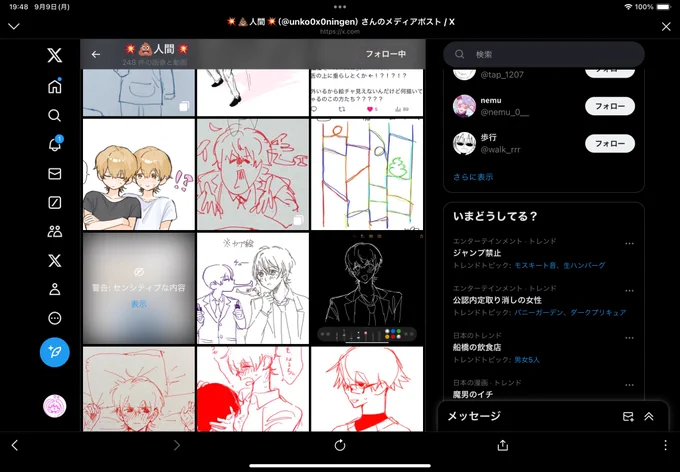Screen dimensions: 680x472
Task: Tap the iPad battery status indicator
Action: 664,7
